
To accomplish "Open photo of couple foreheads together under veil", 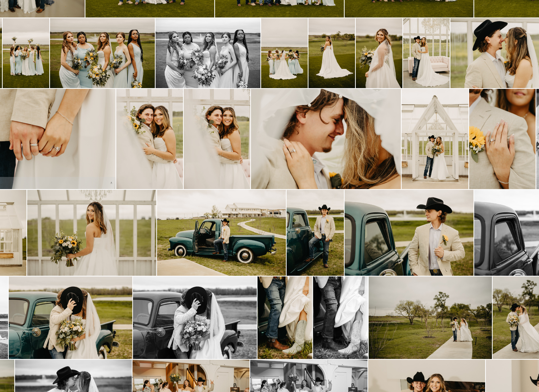I will point(326,139).
